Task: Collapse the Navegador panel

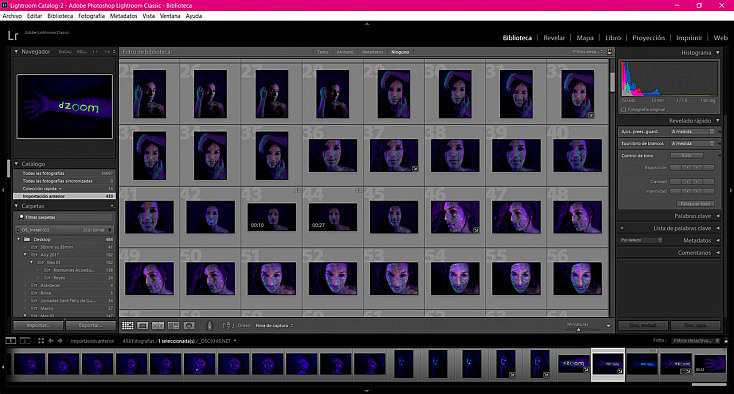Action: coord(16,51)
